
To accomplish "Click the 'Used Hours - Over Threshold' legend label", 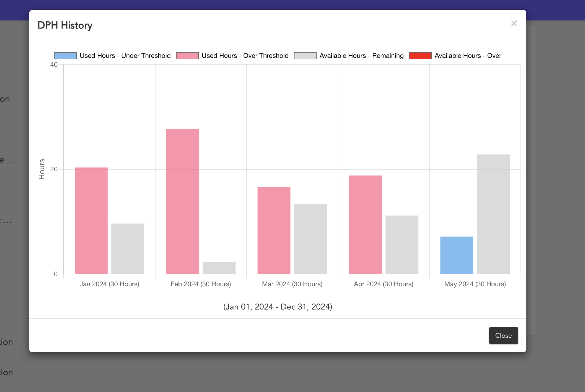I will (x=245, y=56).
